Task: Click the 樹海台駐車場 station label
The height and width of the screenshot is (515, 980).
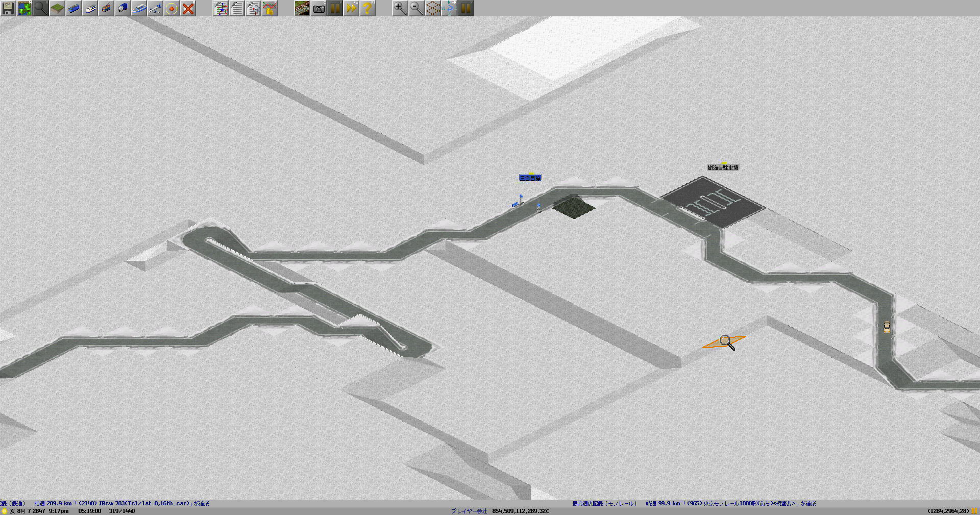Action: coord(723,167)
